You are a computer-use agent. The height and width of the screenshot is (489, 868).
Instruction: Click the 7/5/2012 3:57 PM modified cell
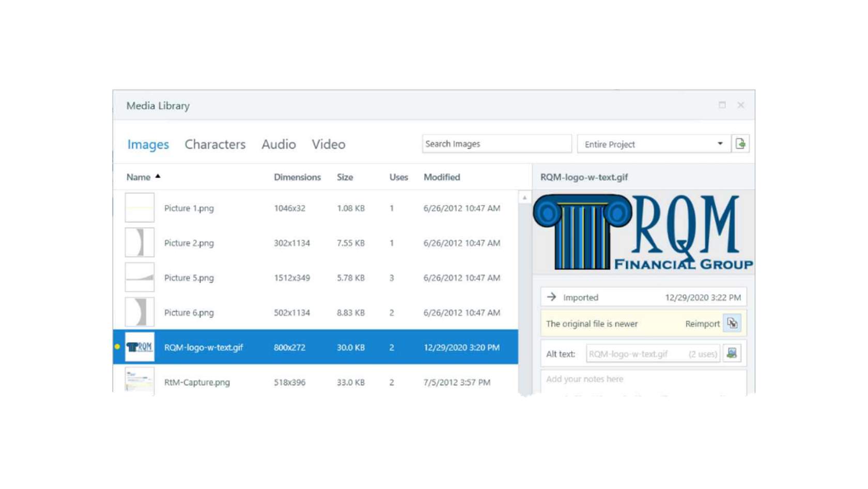pos(457,383)
